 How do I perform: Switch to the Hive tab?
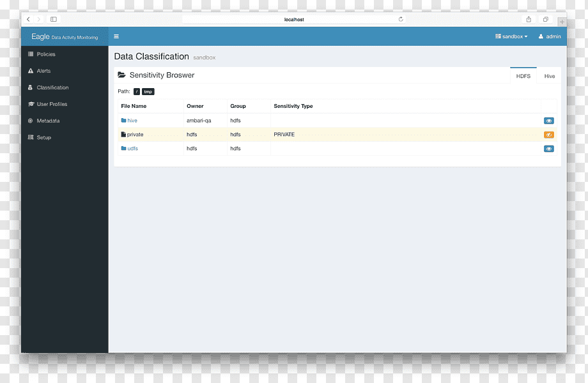click(x=550, y=76)
